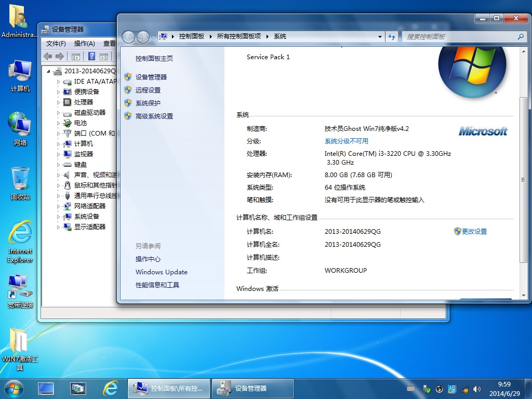Click the search magnifier icon

(521, 36)
